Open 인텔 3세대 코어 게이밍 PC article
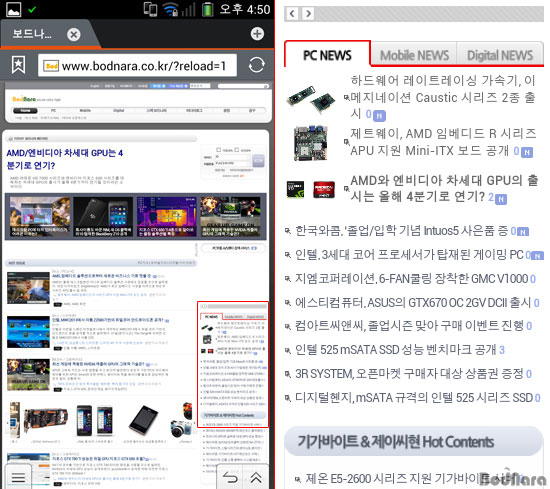Screen dimensions: 550x489 pyautogui.click(x=409, y=254)
